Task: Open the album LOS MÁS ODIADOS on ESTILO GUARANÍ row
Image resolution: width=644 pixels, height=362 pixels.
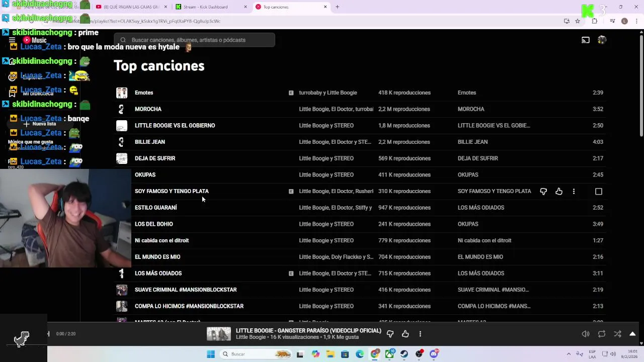Action: (x=481, y=208)
